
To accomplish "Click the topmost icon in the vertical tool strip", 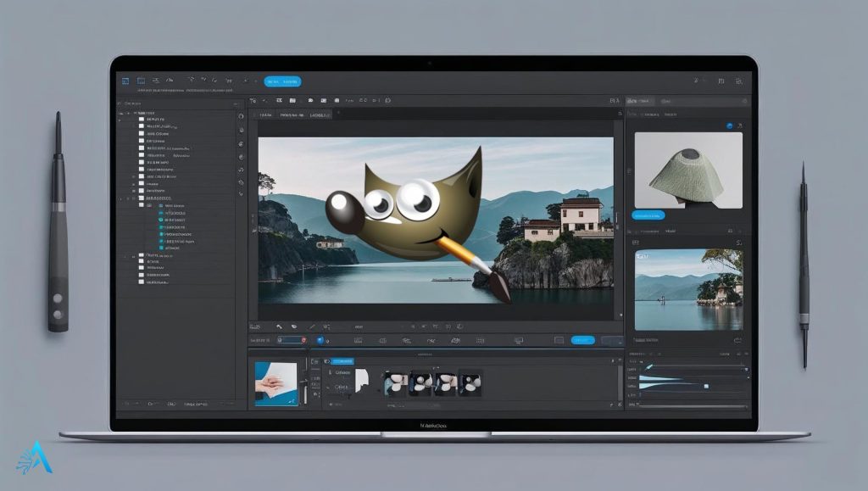I will coord(242,116).
